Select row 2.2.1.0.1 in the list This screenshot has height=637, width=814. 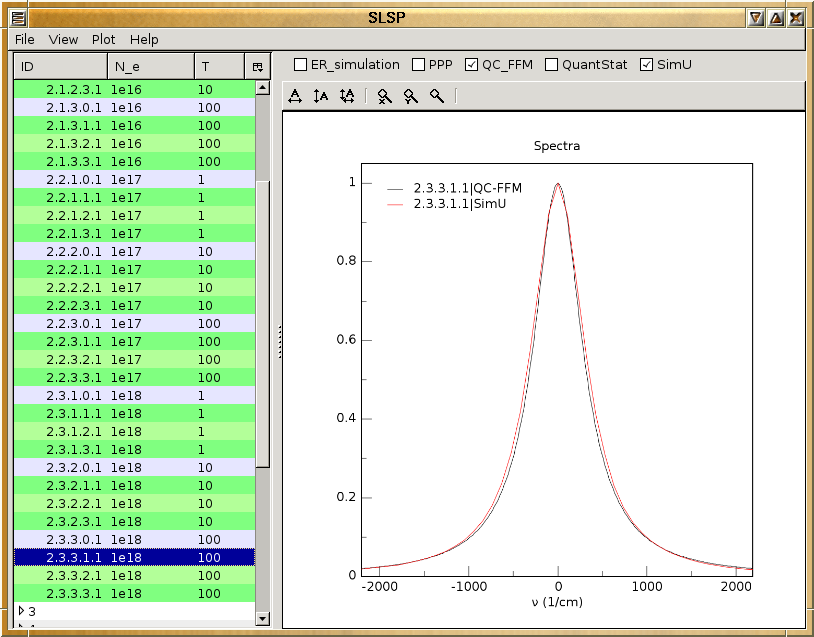pos(73,180)
